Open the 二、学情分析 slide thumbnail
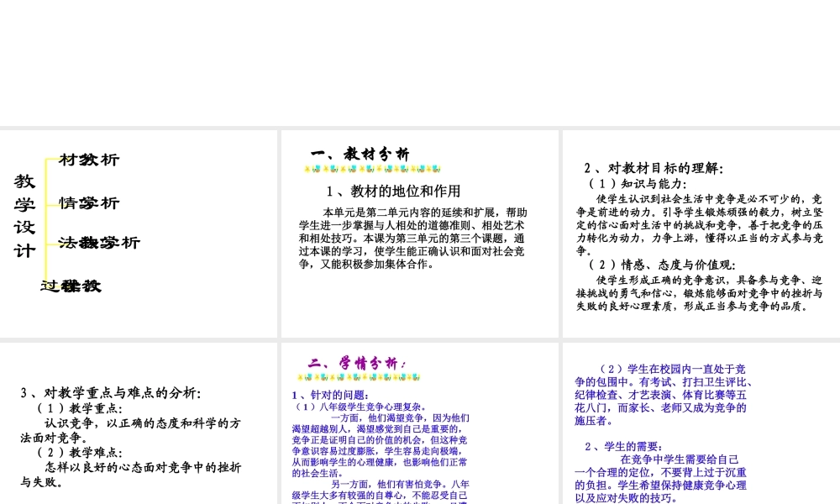Image resolution: width=840 pixels, height=504 pixels. coord(419,423)
